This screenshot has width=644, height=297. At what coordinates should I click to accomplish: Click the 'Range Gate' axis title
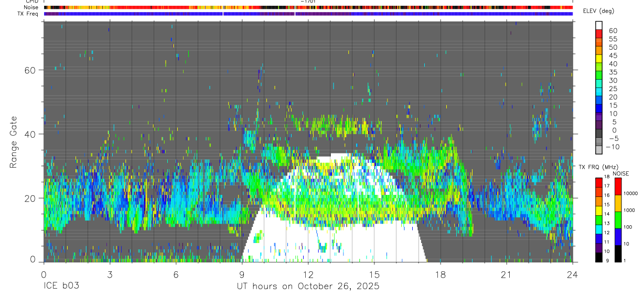(x=14, y=141)
